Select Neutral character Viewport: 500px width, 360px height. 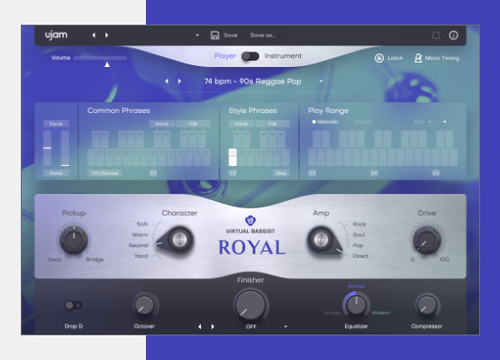pyautogui.click(x=138, y=245)
